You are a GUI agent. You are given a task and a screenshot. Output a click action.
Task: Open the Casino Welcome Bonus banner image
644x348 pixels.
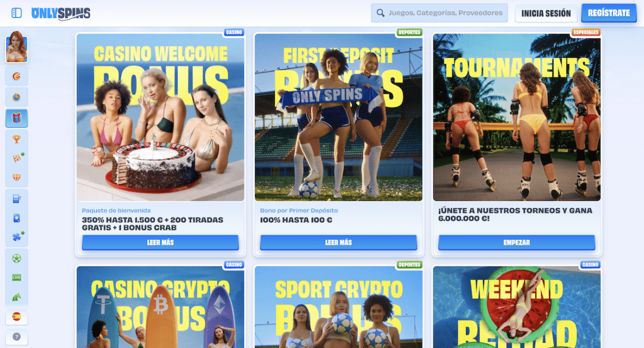point(160,117)
